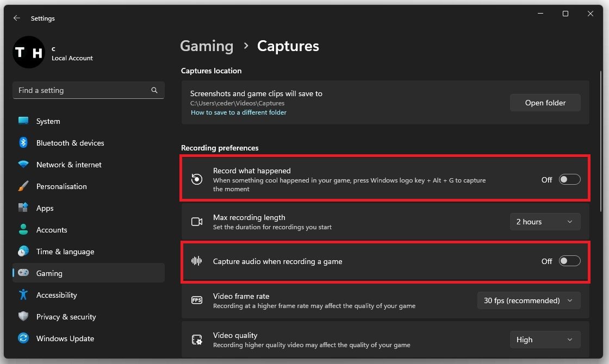Open the Video quality dropdown
Viewport: 609px width, 364px height.
545,340
